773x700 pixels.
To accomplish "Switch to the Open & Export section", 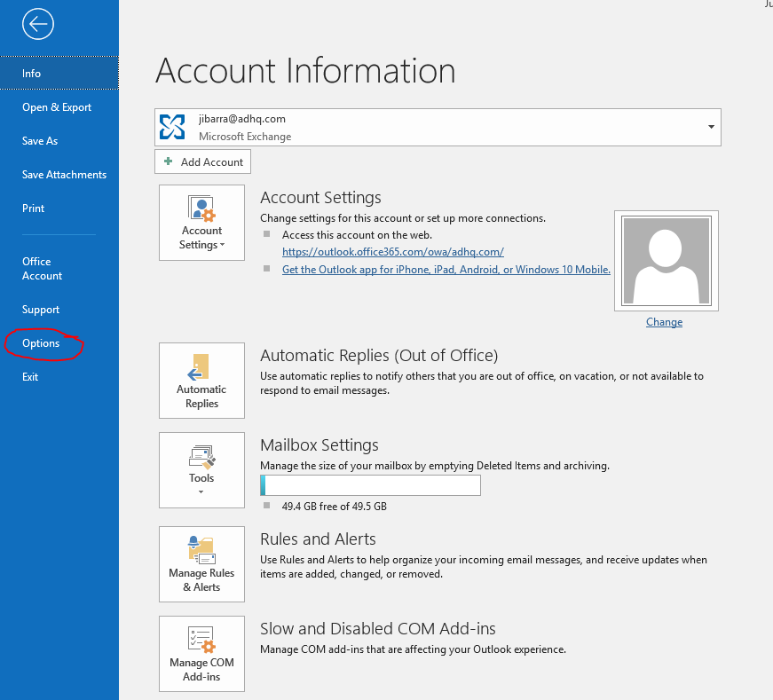I will [x=56, y=106].
